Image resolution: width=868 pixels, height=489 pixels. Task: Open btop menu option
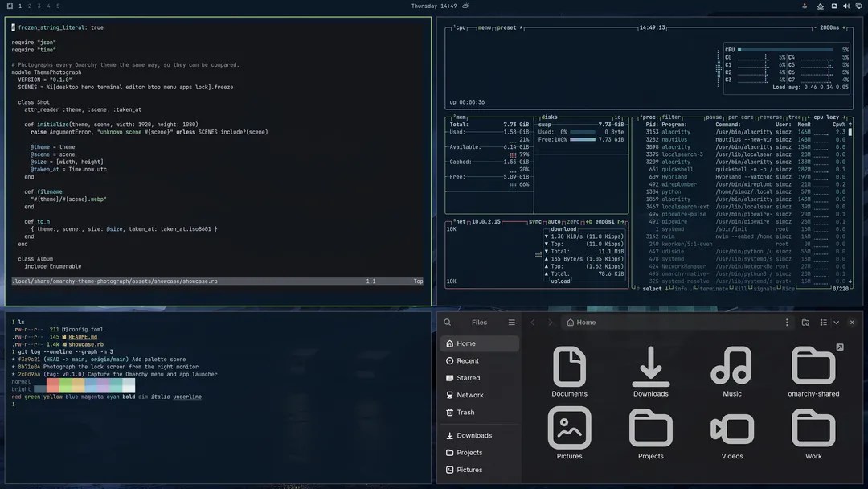coord(485,27)
